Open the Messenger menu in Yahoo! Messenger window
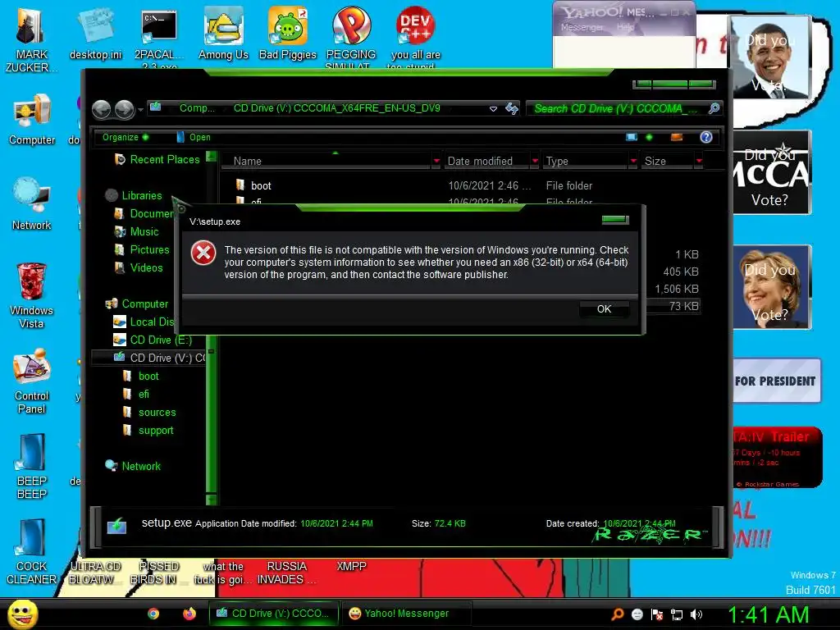 (x=582, y=27)
